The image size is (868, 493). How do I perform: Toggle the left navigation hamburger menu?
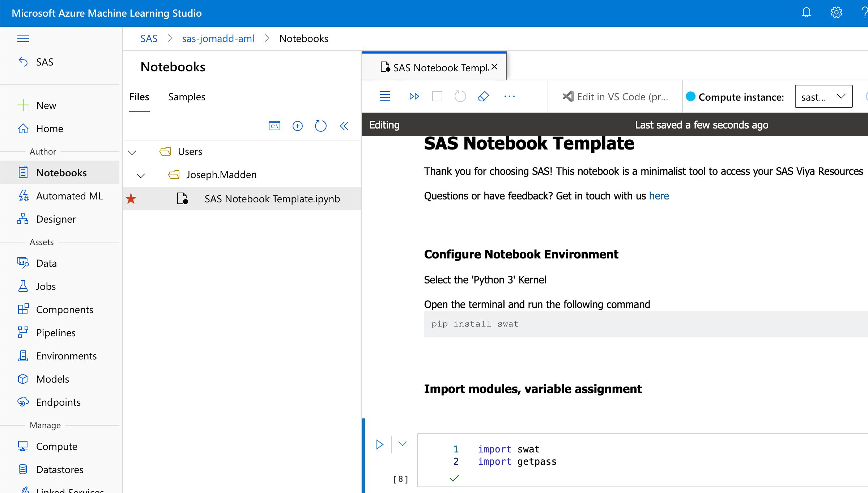pos(23,38)
